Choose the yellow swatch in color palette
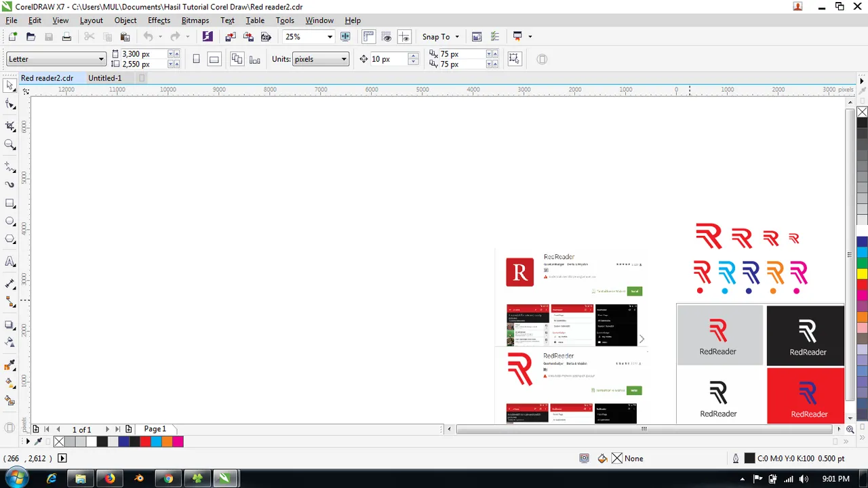 pyautogui.click(x=862, y=274)
